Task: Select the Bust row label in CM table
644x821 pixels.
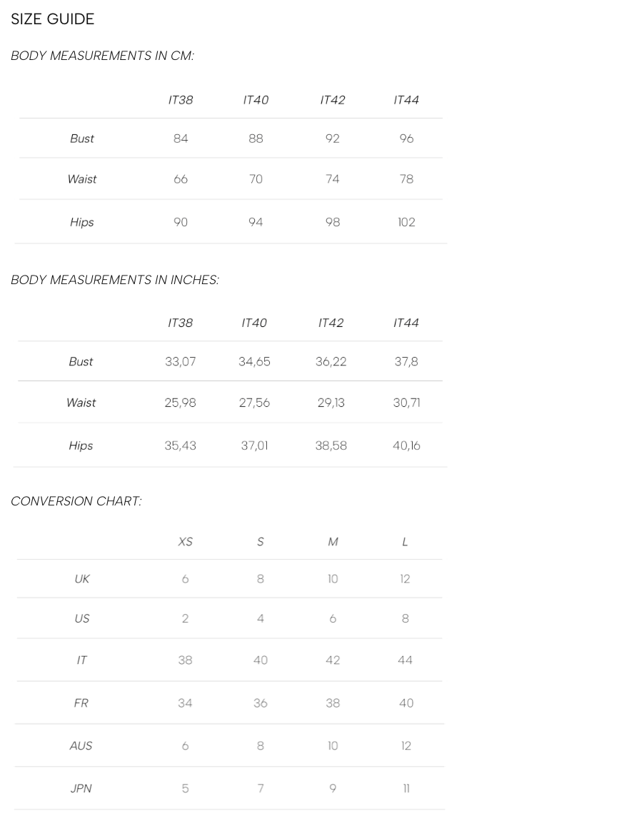Action: coord(81,138)
